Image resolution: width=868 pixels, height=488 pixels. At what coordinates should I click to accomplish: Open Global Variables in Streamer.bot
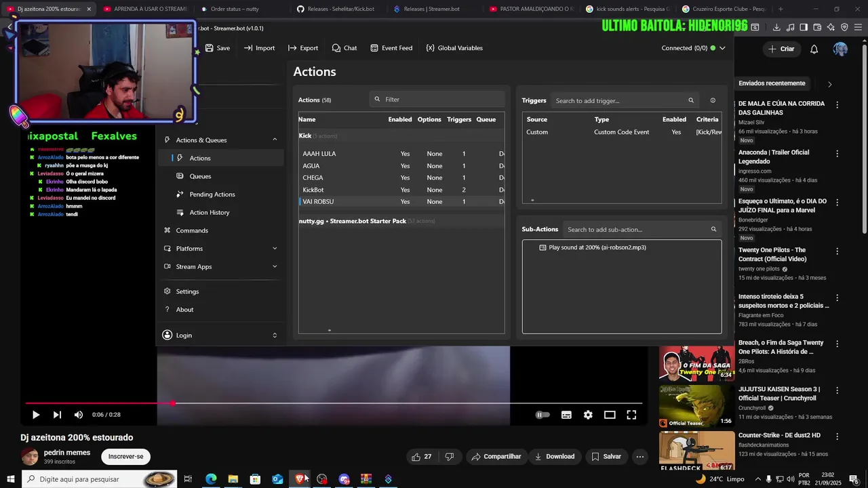[454, 48]
